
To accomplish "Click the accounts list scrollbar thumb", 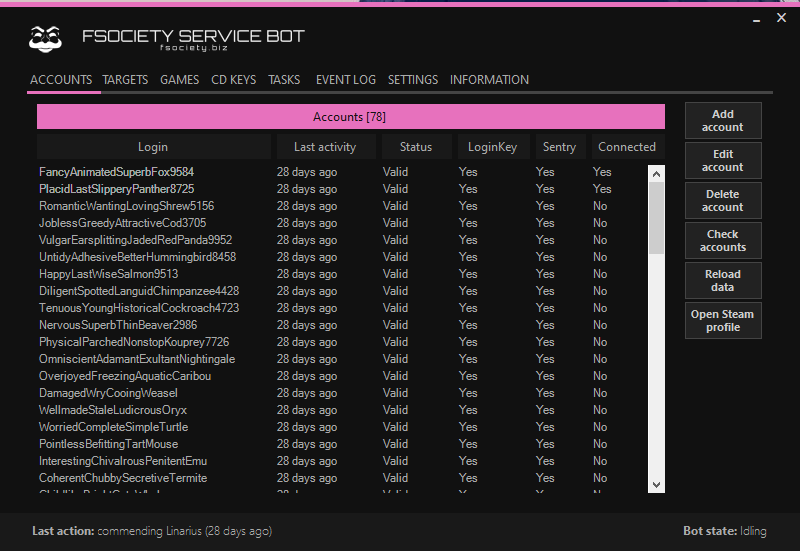I will (x=656, y=218).
